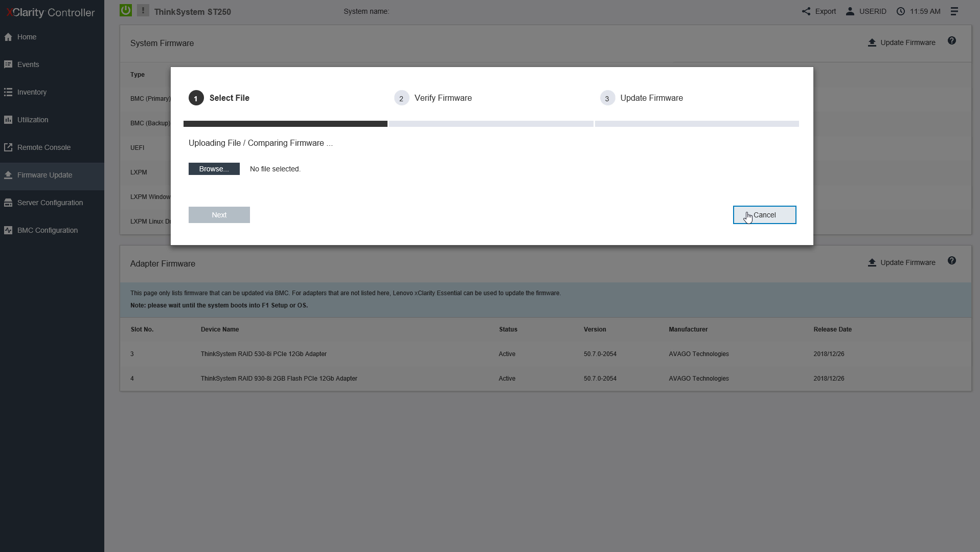This screenshot has height=552, width=980.
Task: Click the Firmware Update upload icon in sidebar
Action: [x=8, y=175]
